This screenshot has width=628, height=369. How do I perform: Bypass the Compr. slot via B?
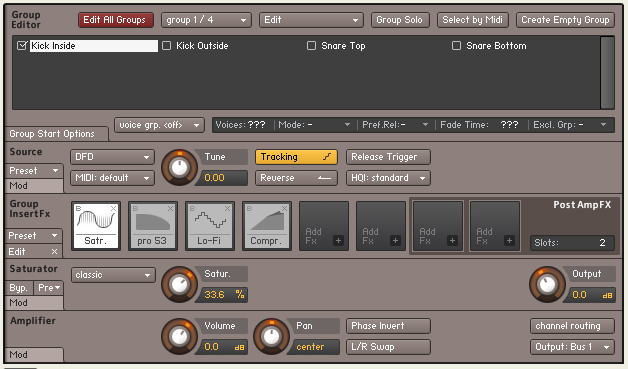pyautogui.click(x=249, y=208)
